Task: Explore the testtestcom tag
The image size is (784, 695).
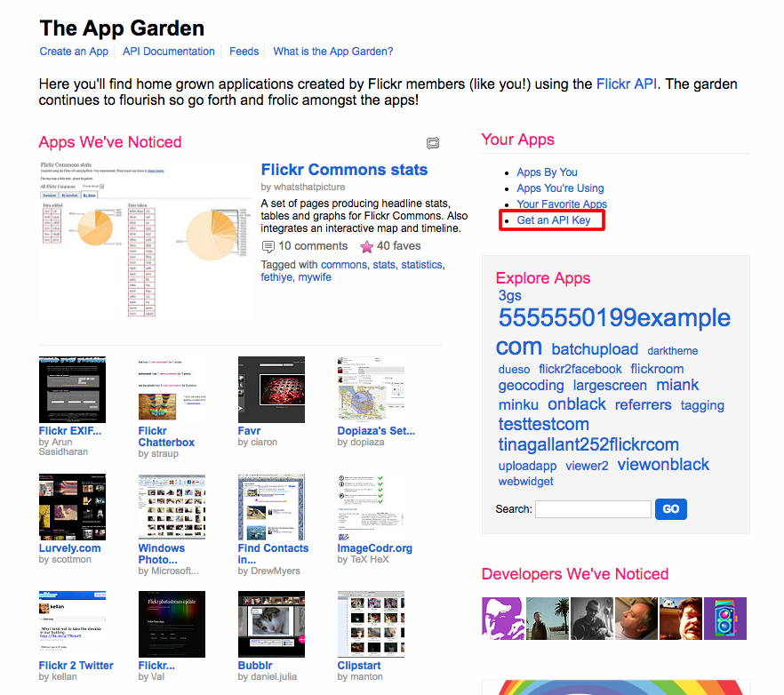Action: 543,425
